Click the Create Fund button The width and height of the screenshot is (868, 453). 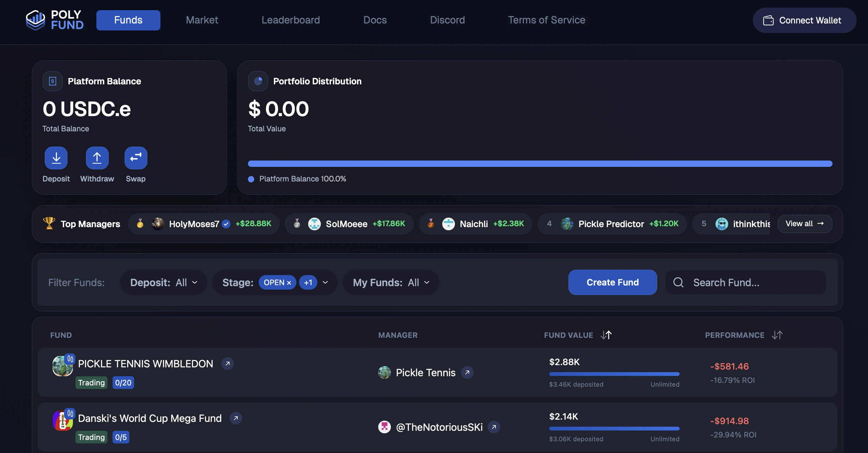pyautogui.click(x=612, y=282)
